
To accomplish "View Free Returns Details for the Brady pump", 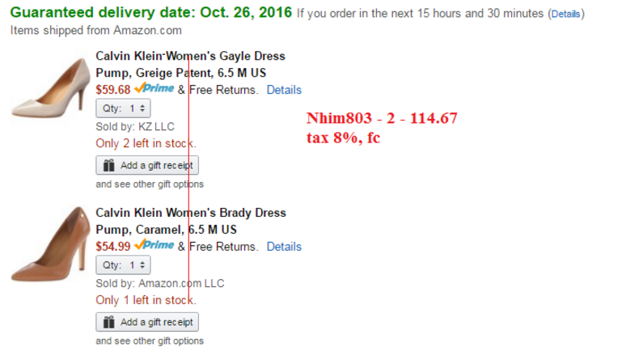I will [284, 247].
